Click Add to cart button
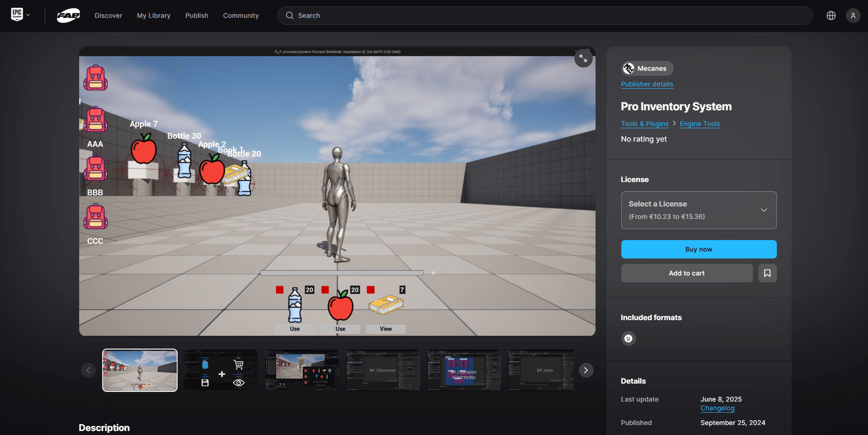This screenshot has width=868, height=435. click(687, 273)
